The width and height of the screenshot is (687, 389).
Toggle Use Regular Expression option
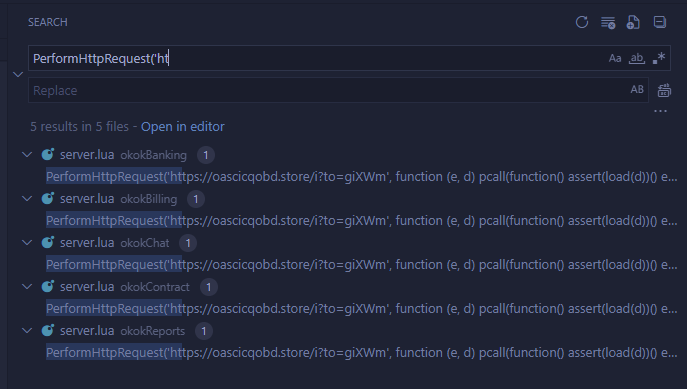coord(659,58)
